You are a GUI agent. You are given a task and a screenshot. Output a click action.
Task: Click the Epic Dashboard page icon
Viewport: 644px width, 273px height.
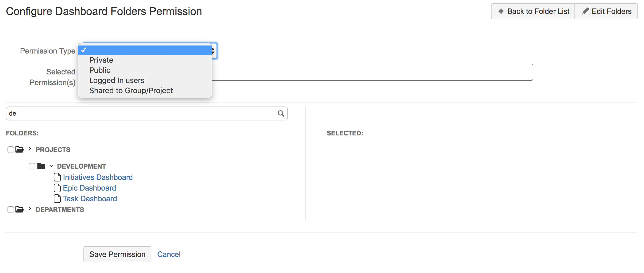57,188
